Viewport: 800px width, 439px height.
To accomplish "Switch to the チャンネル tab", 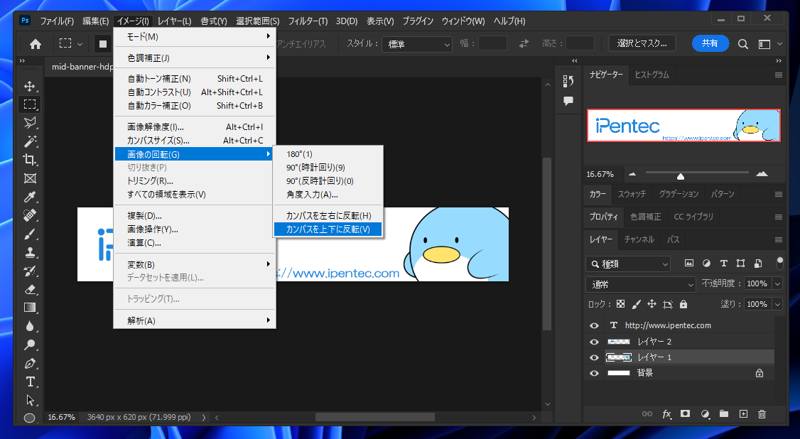I will (x=639, y=240).
